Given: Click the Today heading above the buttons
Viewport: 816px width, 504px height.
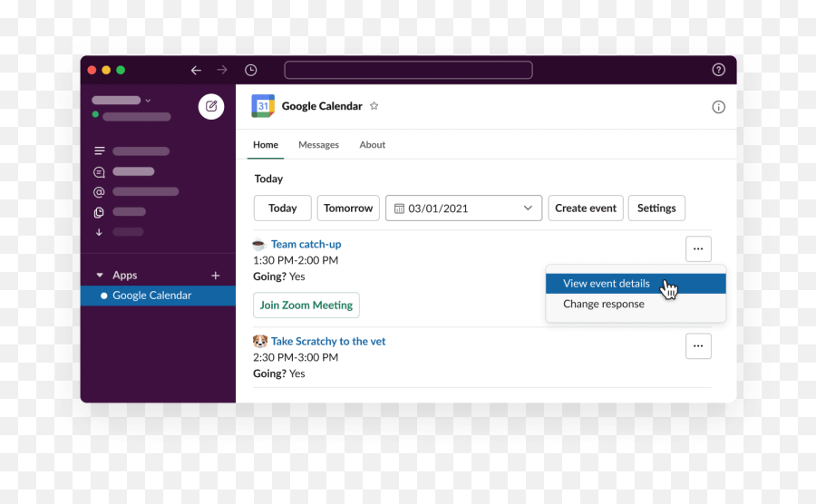Looking at the screenshot, I should pos(268,179).
